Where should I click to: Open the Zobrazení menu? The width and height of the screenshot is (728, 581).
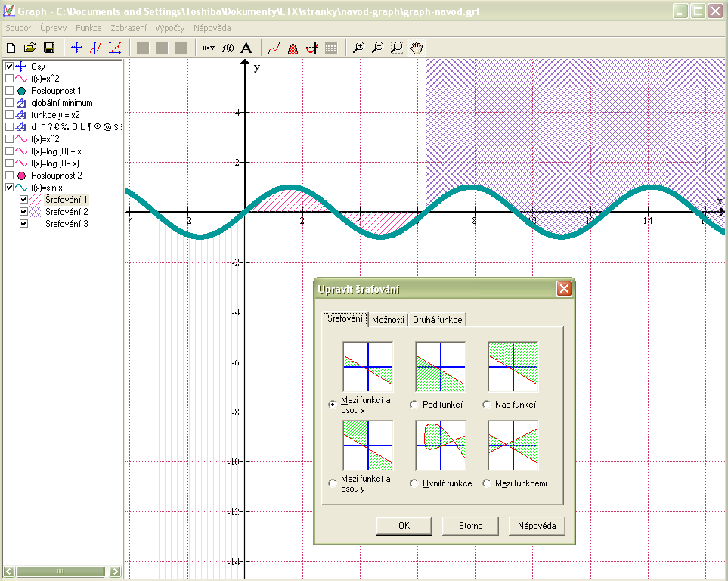coord(129,28)
